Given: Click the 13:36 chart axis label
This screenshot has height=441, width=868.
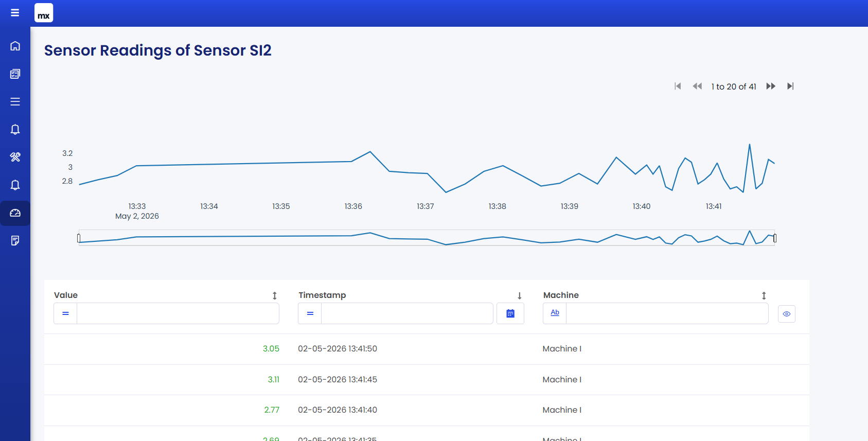Looking at the screenshot, I should [353, 206].
